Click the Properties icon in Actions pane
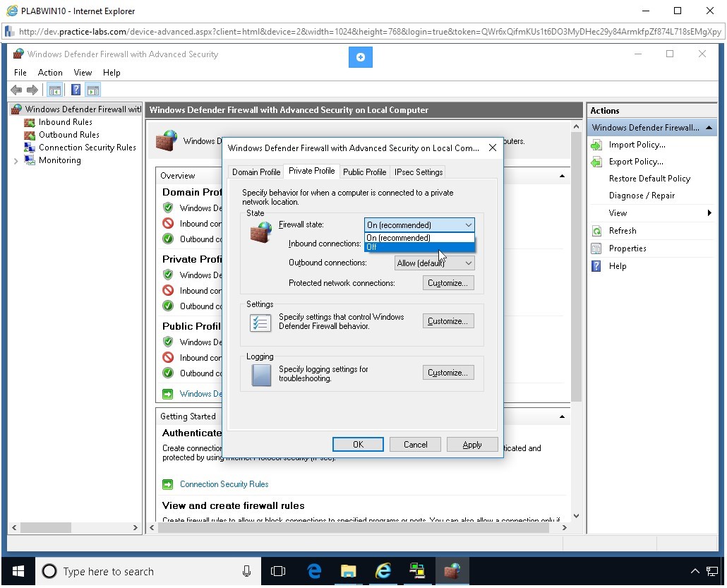Viewport: 727px width, 588px height. pyautogui.click(x=596, y=248)
